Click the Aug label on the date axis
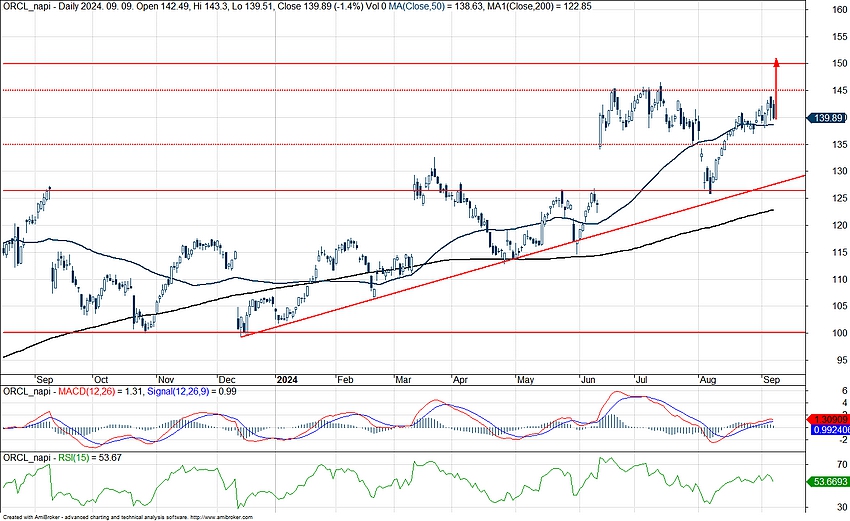850x521 pixels. click(708, 380)
